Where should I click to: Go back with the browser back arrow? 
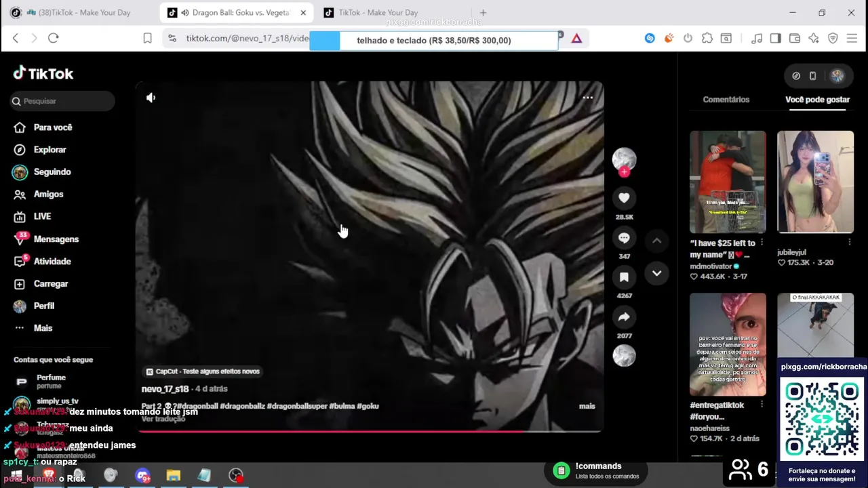(x=15, y=39)
